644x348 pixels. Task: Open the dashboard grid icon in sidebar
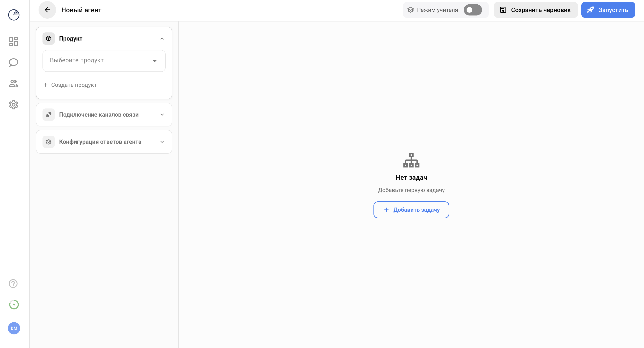pyautogui.click(x=14, y=42)
